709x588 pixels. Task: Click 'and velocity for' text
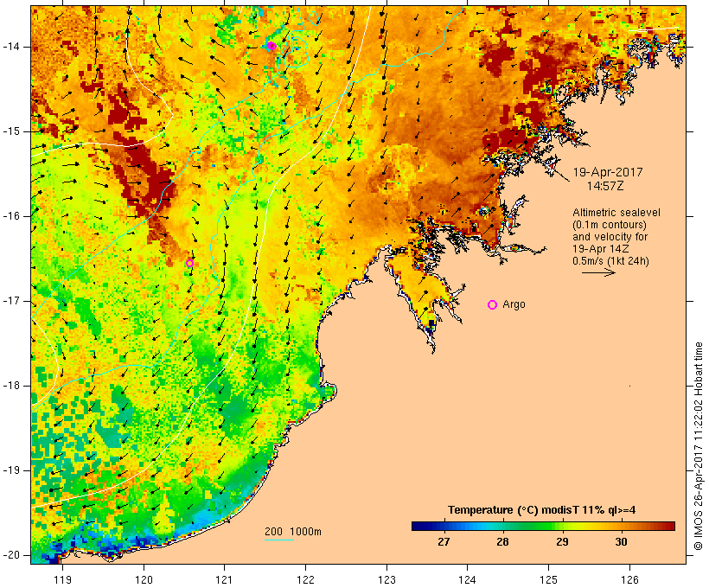(x=610, y=237)
